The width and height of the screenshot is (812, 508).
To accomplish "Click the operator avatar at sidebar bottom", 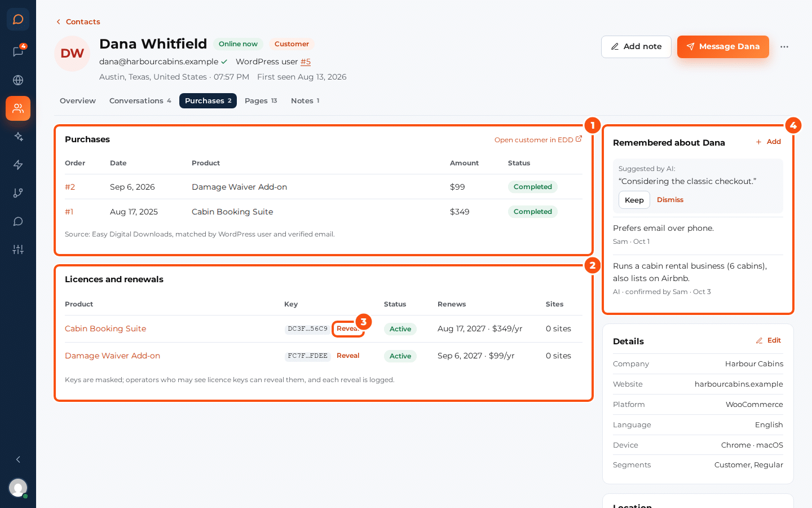I will [18, 488].
